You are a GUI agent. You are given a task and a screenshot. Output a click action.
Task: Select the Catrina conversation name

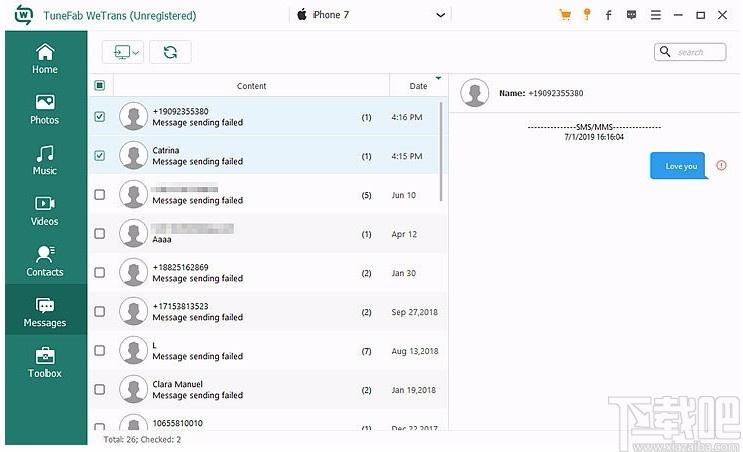(x=165, y=150)
